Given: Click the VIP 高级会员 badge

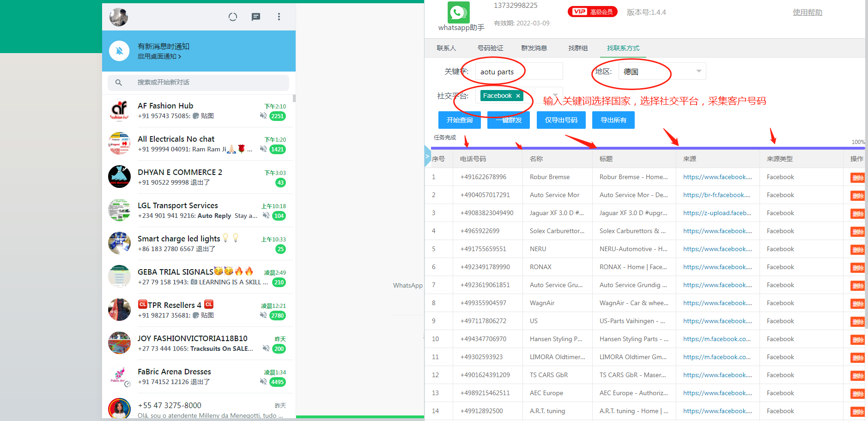Looking at the screenshot, I should coord(593,12).
